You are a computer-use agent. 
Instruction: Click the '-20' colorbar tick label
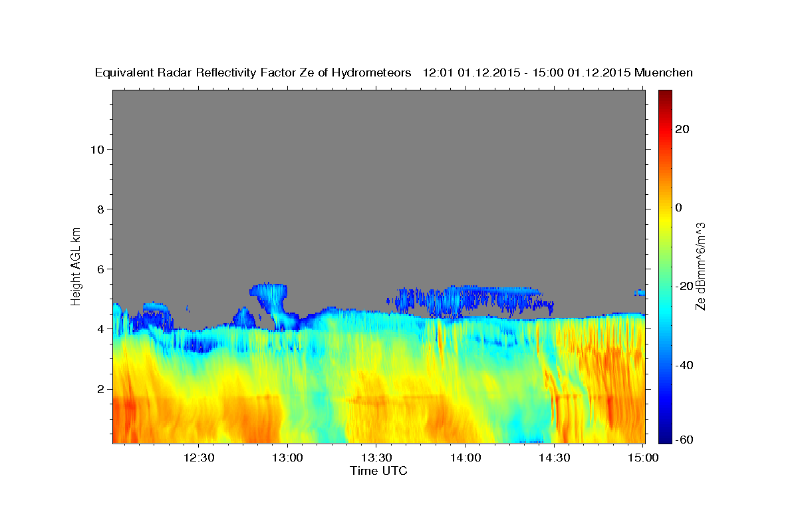pos(684,286)
